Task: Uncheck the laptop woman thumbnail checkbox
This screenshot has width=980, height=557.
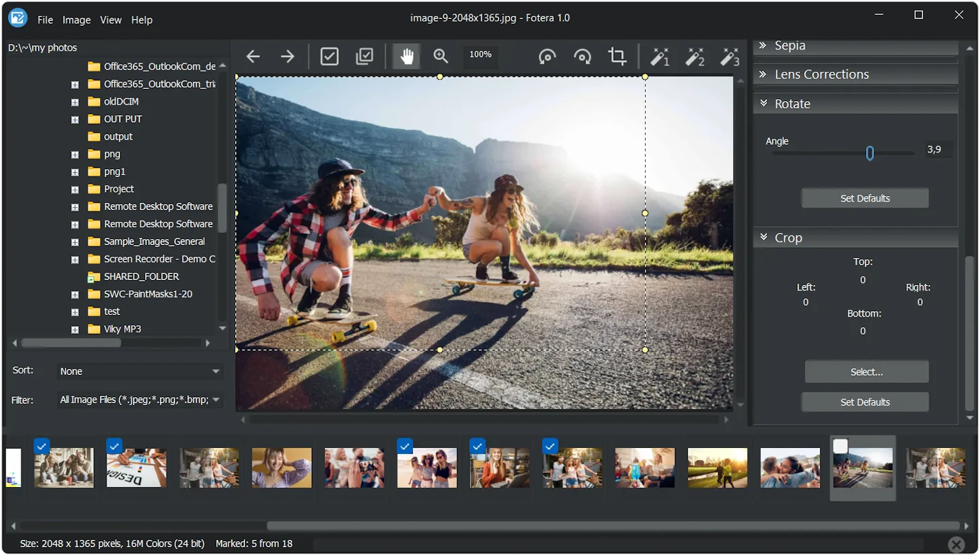Action: click(477, 446)
